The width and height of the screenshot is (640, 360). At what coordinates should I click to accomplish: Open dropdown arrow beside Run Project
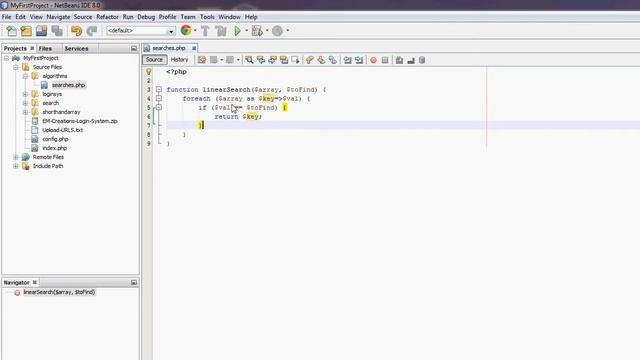[247, 30]
